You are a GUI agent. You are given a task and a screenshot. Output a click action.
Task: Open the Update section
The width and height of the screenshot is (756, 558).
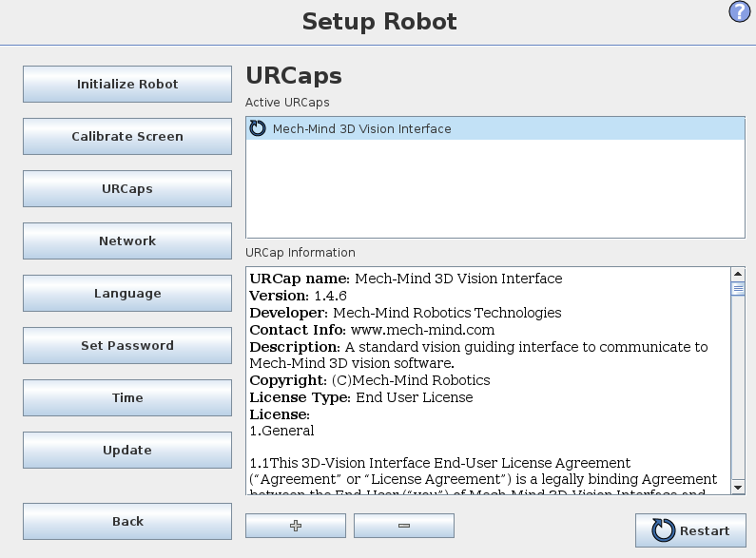(x=127, y=450)
